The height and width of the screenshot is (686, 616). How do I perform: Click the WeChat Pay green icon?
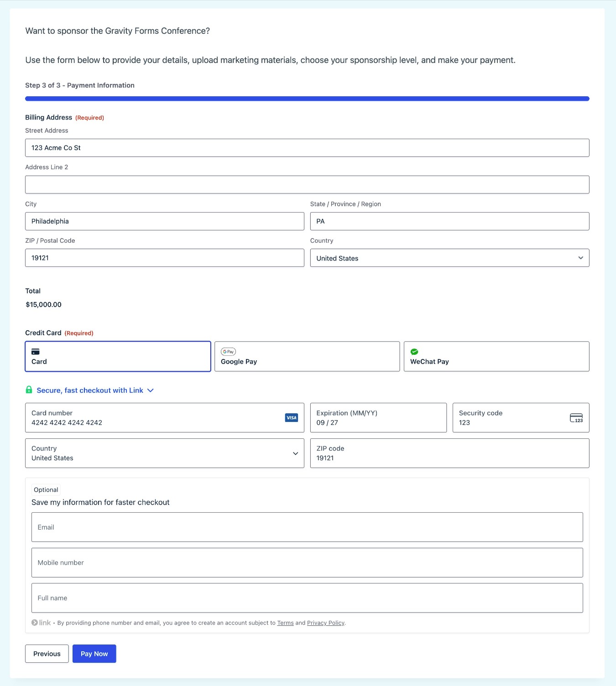tap(414, 351)
